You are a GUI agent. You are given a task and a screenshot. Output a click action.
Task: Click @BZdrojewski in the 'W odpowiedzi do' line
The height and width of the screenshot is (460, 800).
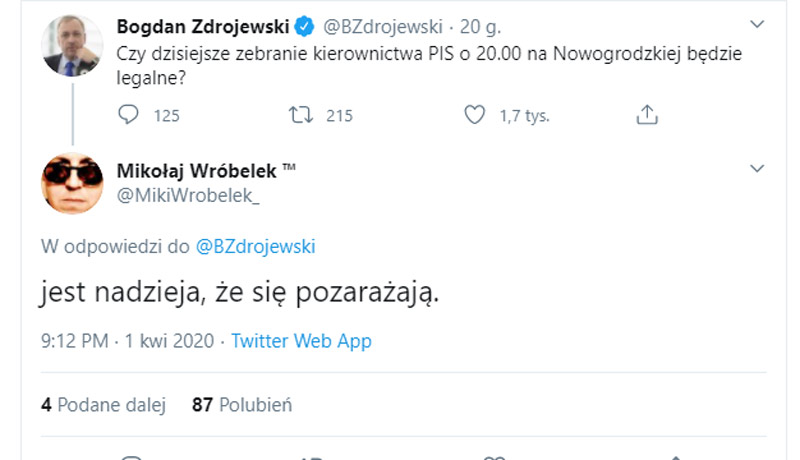point(254,245)
